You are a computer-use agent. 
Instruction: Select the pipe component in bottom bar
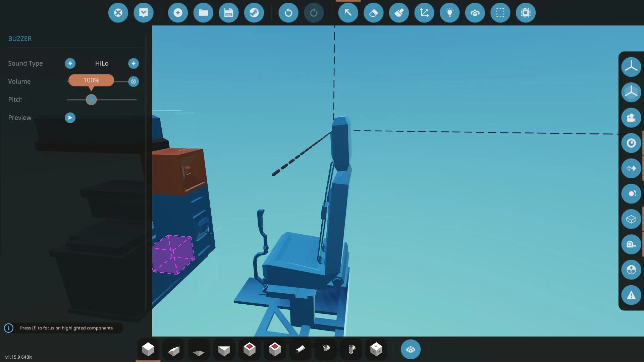click(300, 349)
